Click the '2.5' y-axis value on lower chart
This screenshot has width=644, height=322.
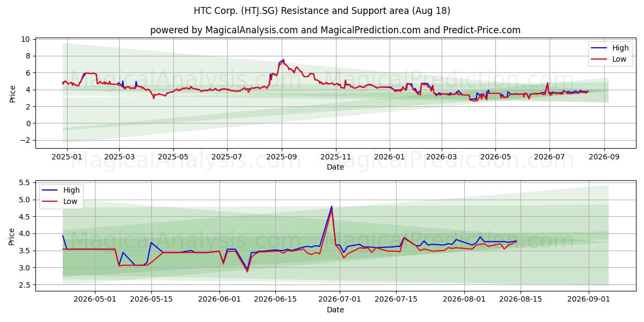(x=25, y=285)
